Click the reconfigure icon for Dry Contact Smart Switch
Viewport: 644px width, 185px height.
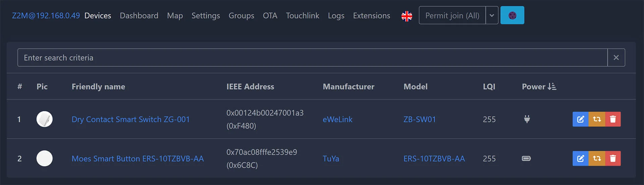tap(597, 119)
